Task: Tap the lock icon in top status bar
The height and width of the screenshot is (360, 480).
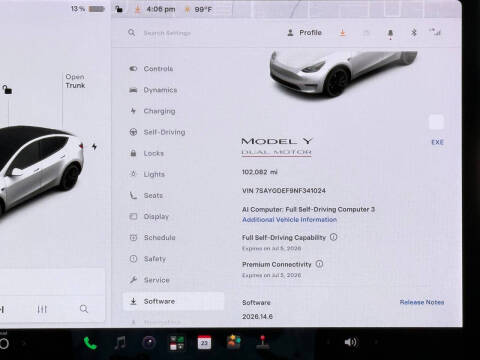Action: click(x=119, y=9)
